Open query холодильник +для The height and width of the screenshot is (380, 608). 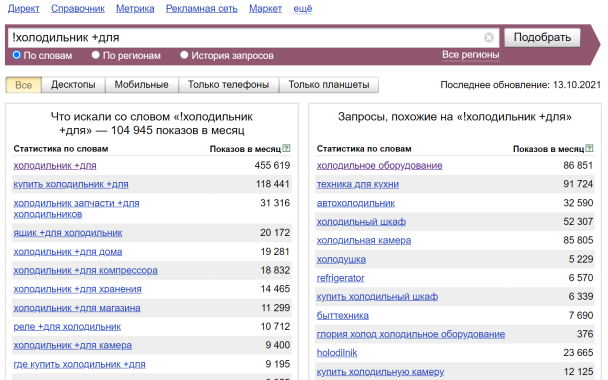pos(55,166)
